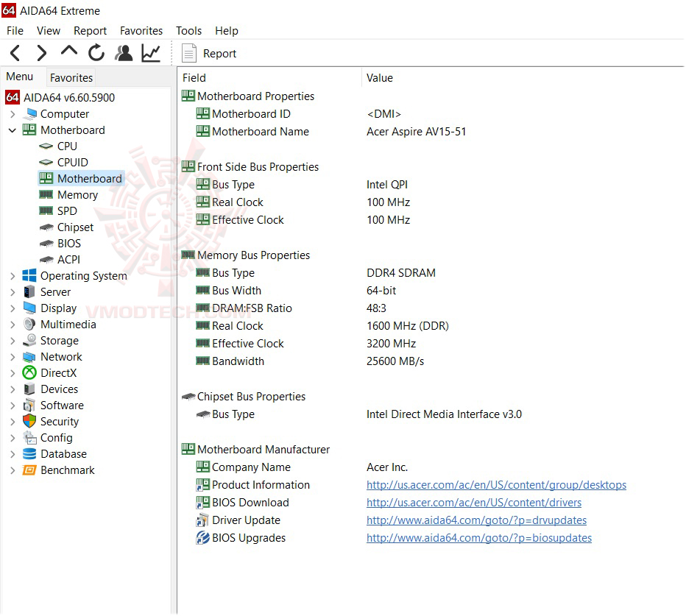Open the View menu

[48, 31]
